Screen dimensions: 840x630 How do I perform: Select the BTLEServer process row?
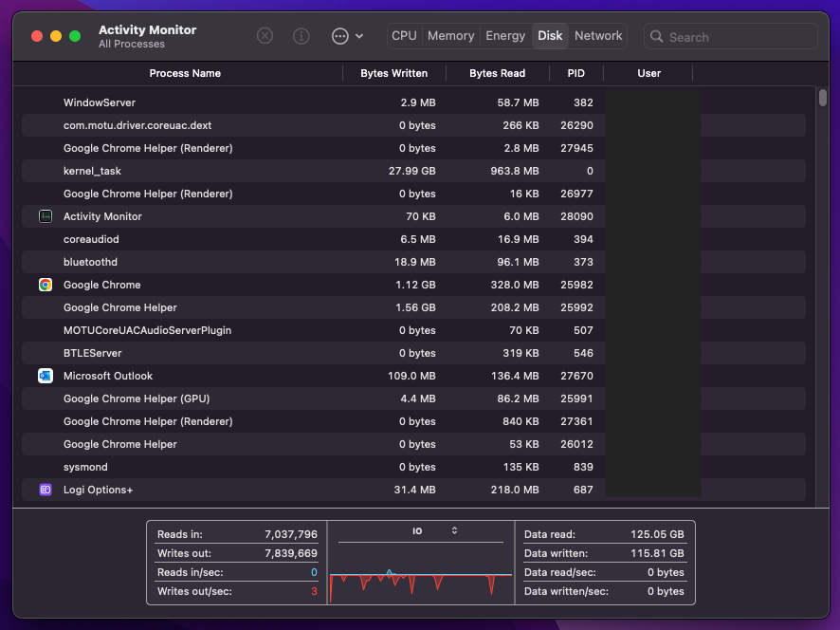pos(413,353)
